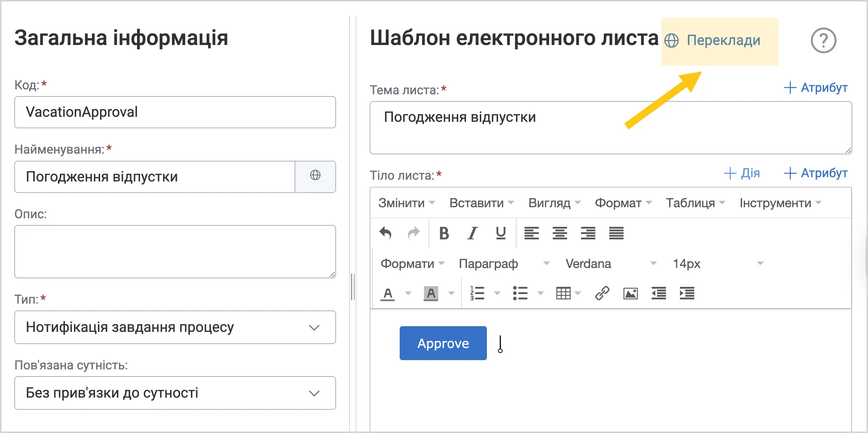Open Формат menu
Image resolution: width=868 pixels, height=433 pixels.
[x=623, y=203]
